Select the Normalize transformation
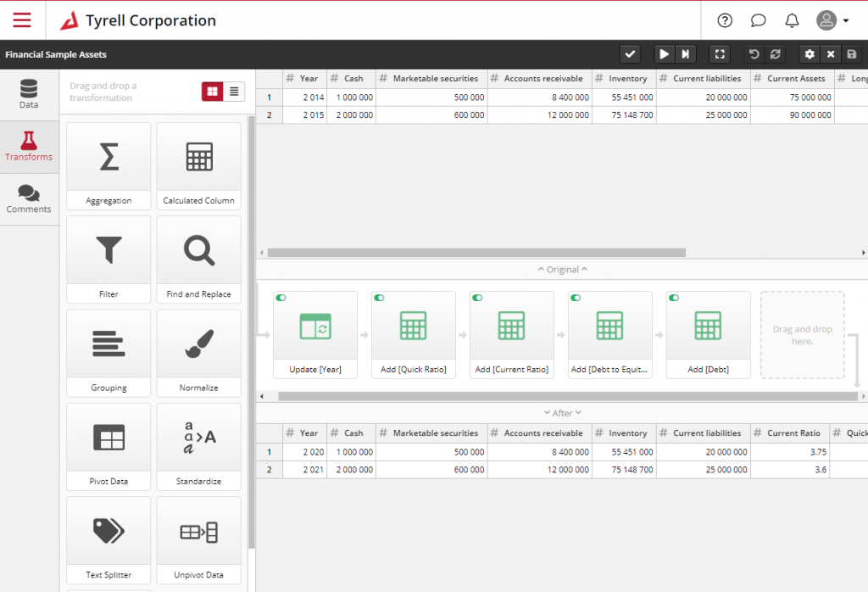Viewport: 868px width, 592px height. pyautogui.click(x=198, y=354)
